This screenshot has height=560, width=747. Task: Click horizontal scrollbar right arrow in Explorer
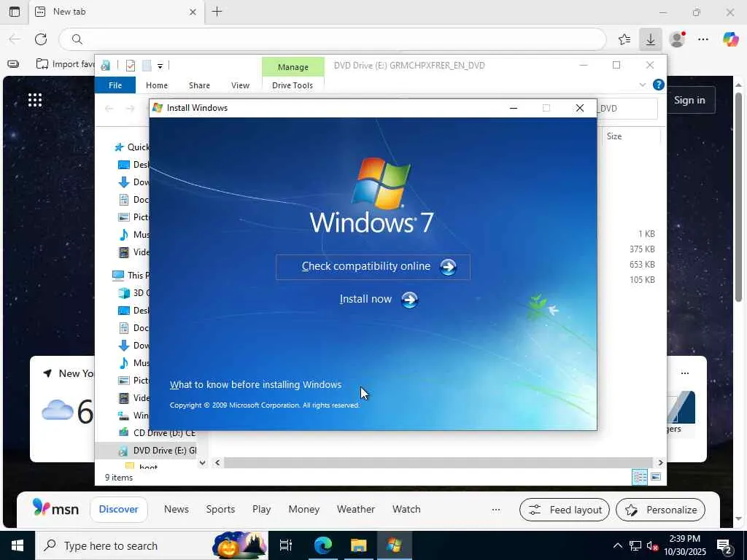(660, 462)
